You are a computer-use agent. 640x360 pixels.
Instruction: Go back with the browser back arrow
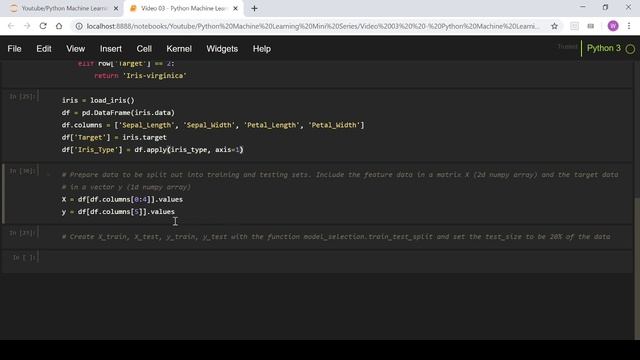[x=11, y=26]
